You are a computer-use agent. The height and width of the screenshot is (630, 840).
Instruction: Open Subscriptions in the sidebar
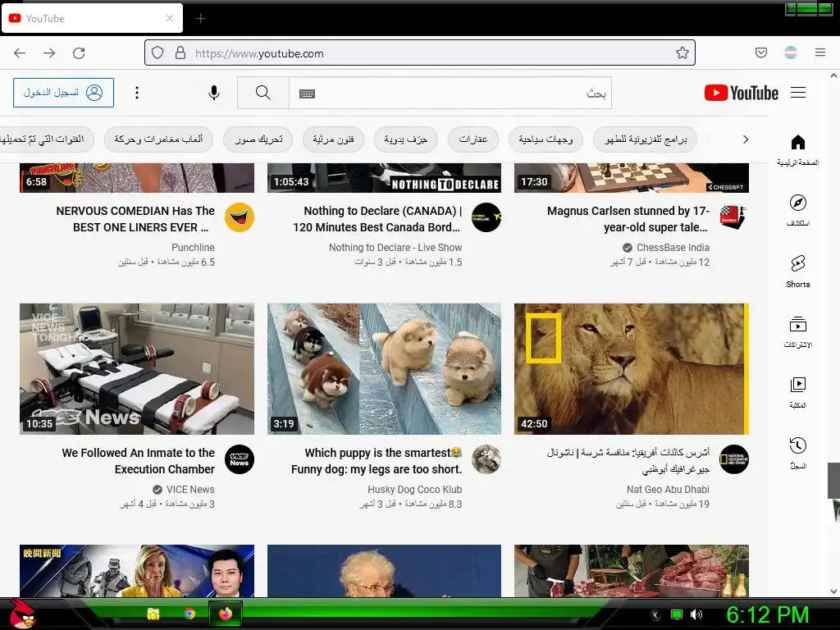coord(797,332)
